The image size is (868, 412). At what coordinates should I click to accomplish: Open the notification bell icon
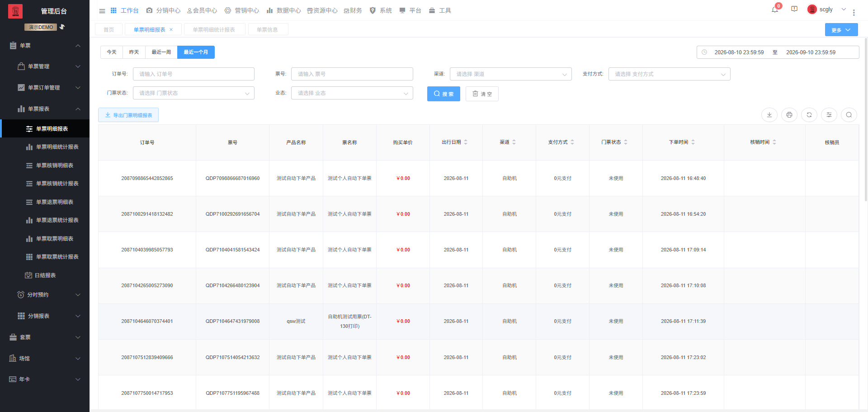click(x=775, y=9)
